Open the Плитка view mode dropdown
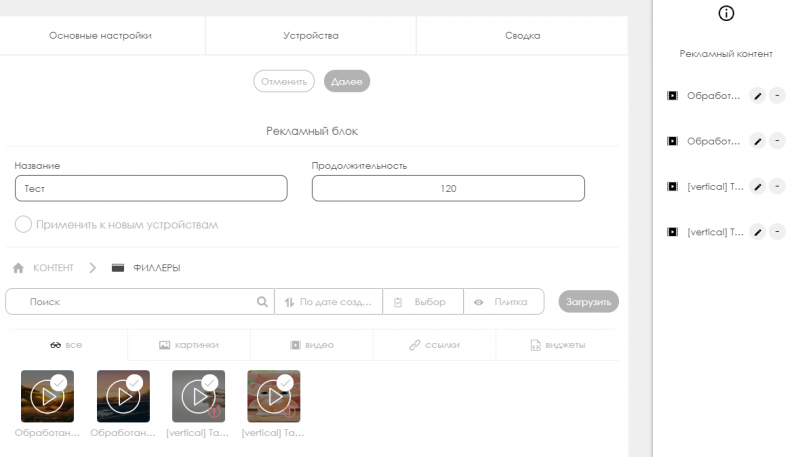 (503, 302)
